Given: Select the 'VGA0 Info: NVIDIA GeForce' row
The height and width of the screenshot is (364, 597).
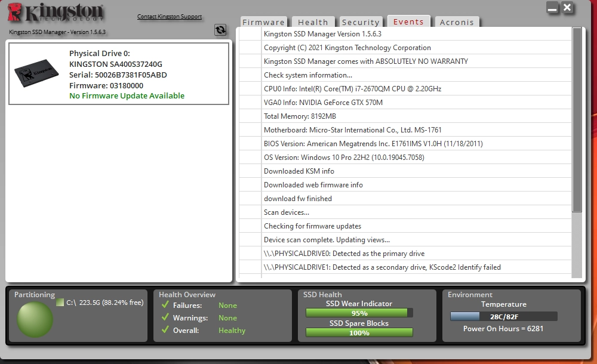Looking at the screenshot, I should point(405,103).
